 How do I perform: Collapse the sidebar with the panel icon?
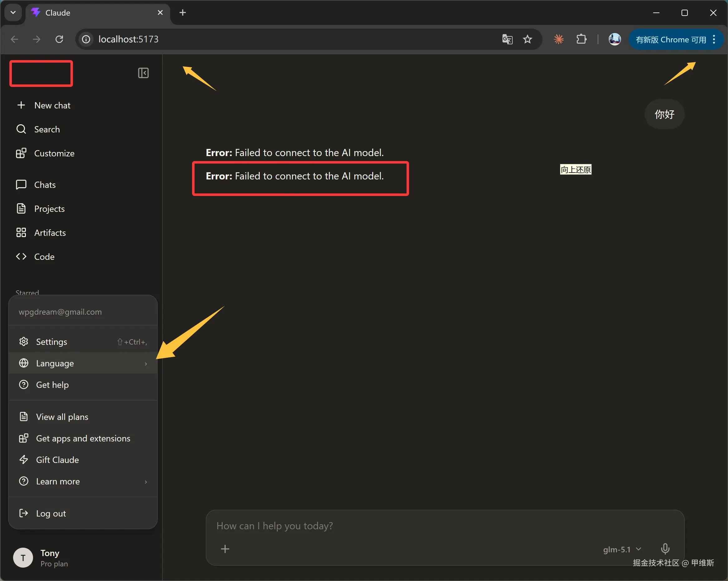143,73
